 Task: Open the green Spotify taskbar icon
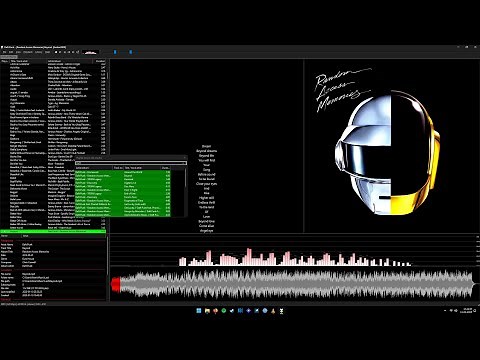pyautogui.click(x=224, y=311)
